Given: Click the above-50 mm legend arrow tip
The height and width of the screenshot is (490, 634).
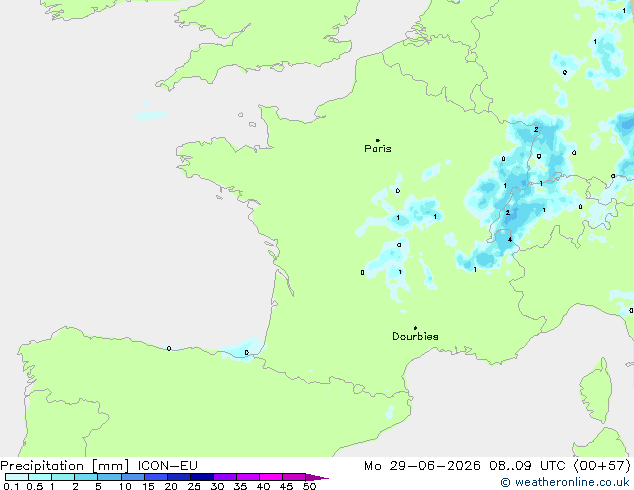Looking at the screenshot, I should point(317,477).
